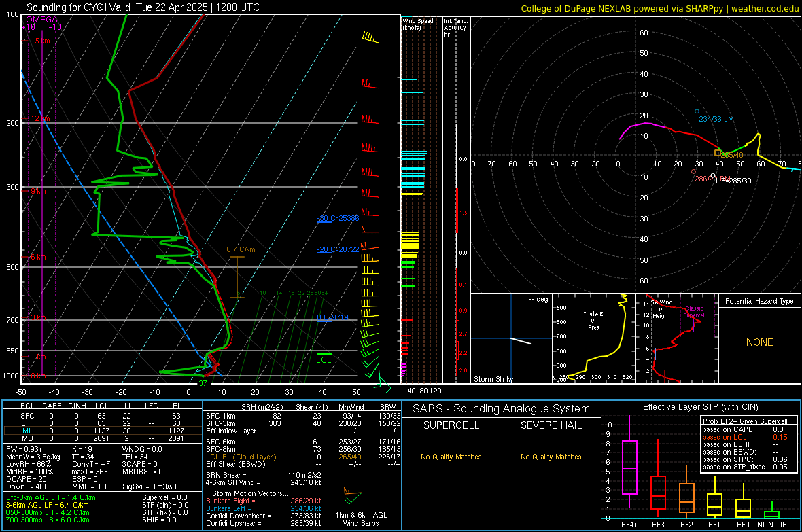Click the MidRH = 100% value
This screenshot has width=802, height=532.
(x=29, y=472)
